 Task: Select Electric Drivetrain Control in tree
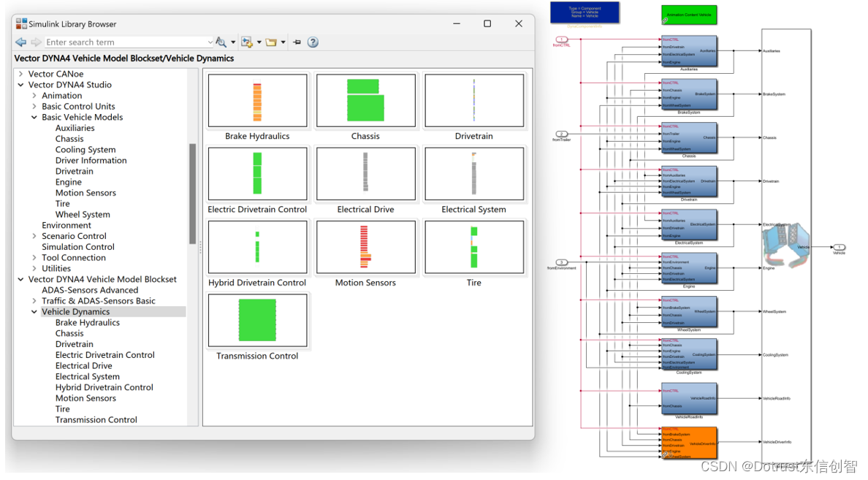pos(104,355)
